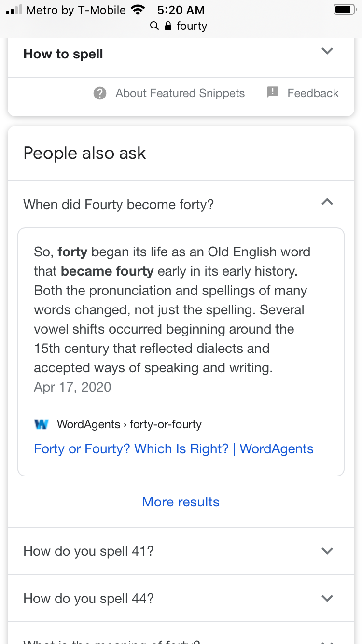The height and width of the screenshot is (644, 362).
Task: Tap the battery indicator in status bar
Action: 344,10
